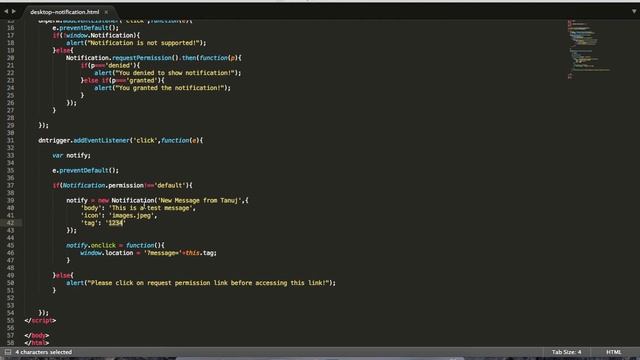Click line number 42 in the gutter

(x=10, y=223)
